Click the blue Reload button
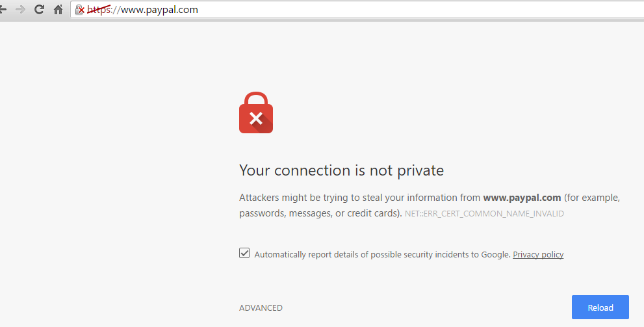Viewport: 644px width, 327px height. point(600,307)
